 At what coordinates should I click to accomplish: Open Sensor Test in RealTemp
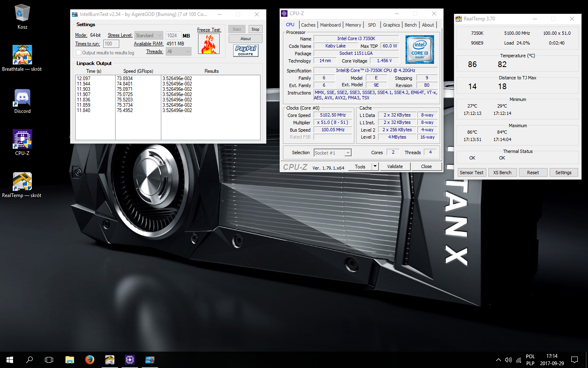[472, 173]
